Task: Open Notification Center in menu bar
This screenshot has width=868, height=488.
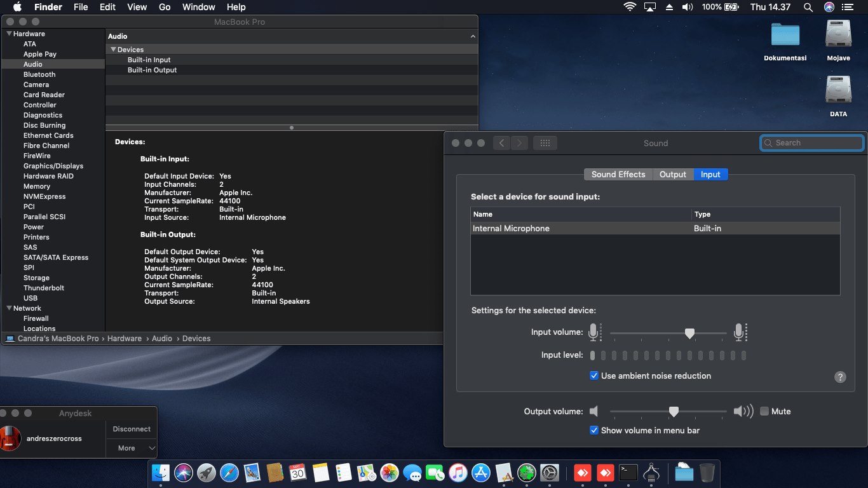Action: point(848,7)
